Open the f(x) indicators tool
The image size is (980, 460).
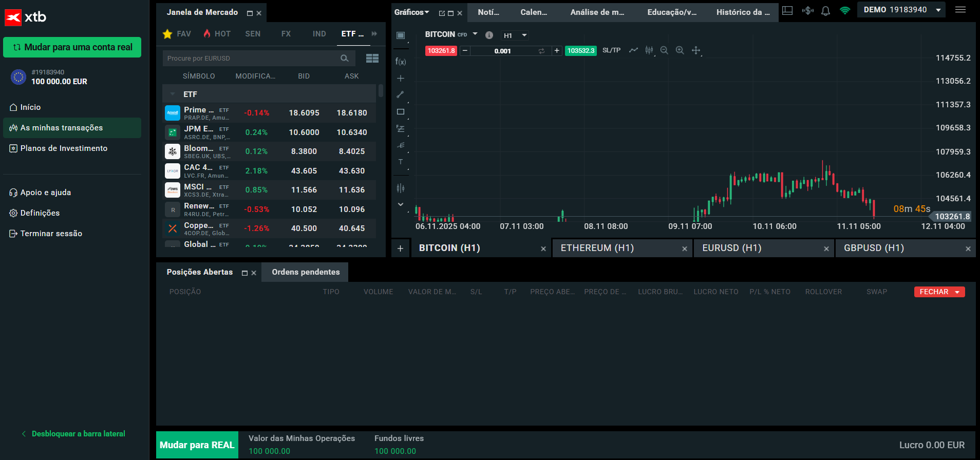[x=401, y=62]
